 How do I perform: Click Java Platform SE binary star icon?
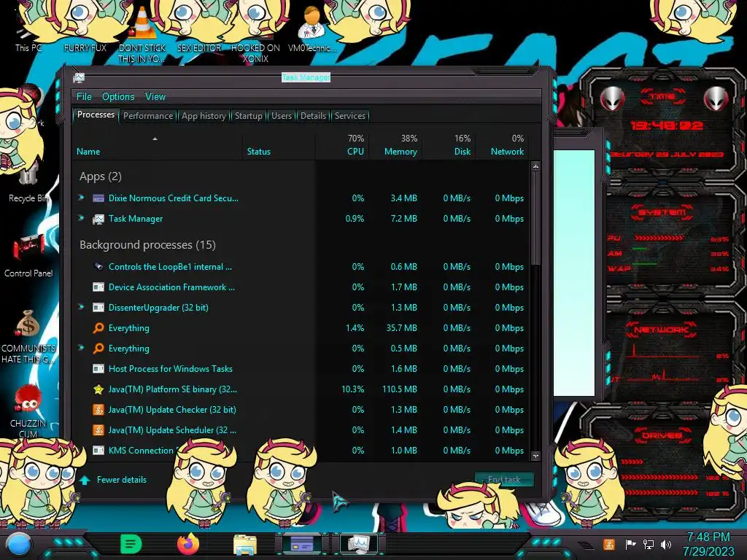(98, 389)
